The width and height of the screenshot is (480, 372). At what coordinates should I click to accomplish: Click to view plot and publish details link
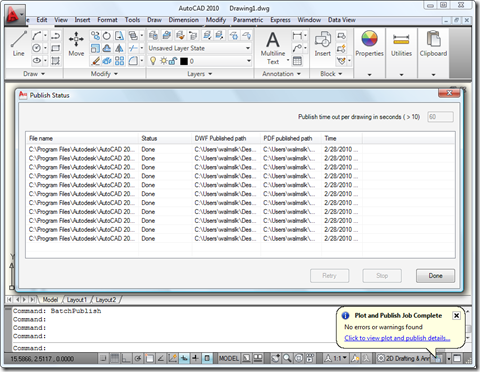coord(397,338)
